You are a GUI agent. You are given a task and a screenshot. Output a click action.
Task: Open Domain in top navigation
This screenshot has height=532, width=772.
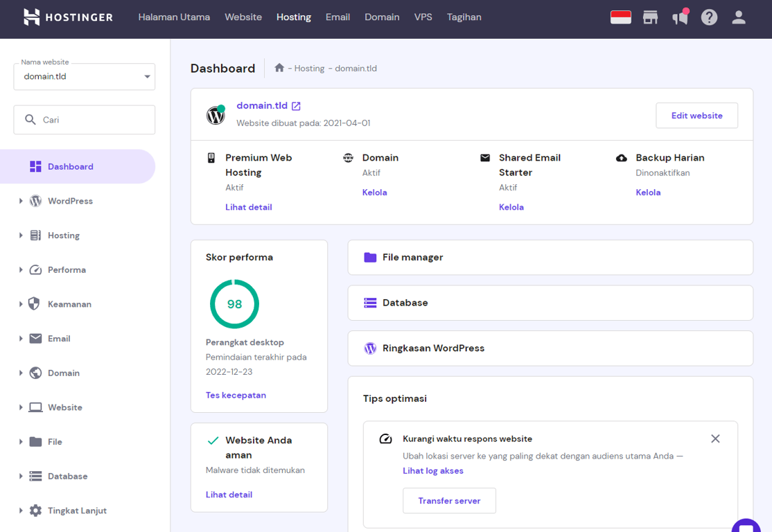(x=382, y=17)
